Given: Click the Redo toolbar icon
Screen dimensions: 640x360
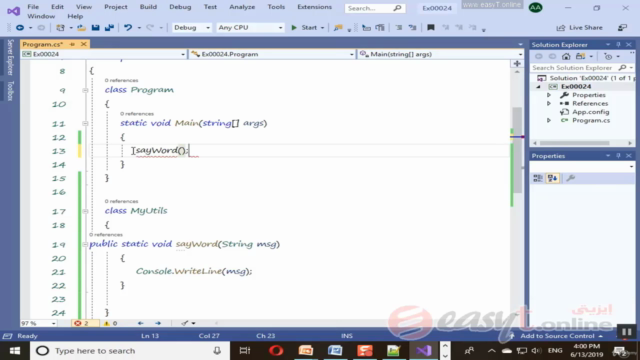Looking at the screenshot, I should 150,27.
